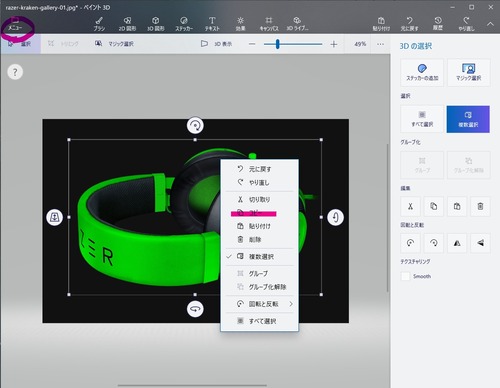This screenshot has width=500, height=388.
Task: Click the vertical canvas scrollbar
Action: pyautogui.click(x=388, y=218)
